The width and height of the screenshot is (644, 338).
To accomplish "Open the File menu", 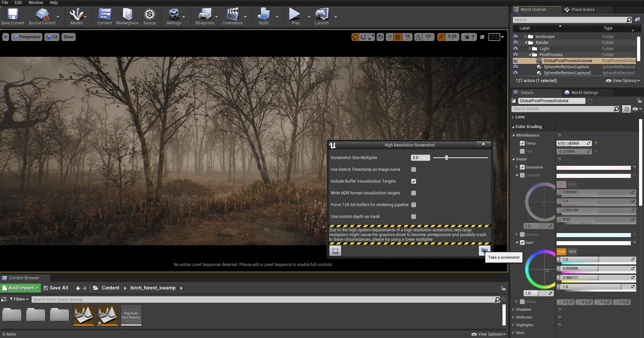I will point(5,2).
